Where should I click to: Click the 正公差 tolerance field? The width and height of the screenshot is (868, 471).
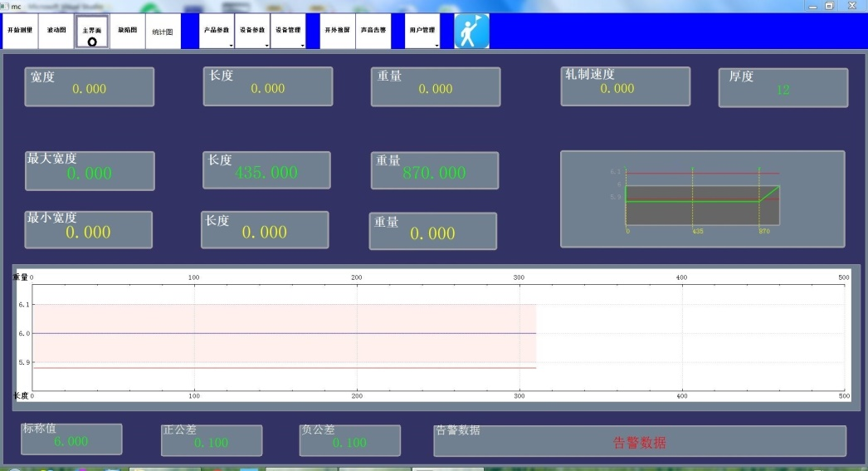pyautogui.click(x=212, y=441)
